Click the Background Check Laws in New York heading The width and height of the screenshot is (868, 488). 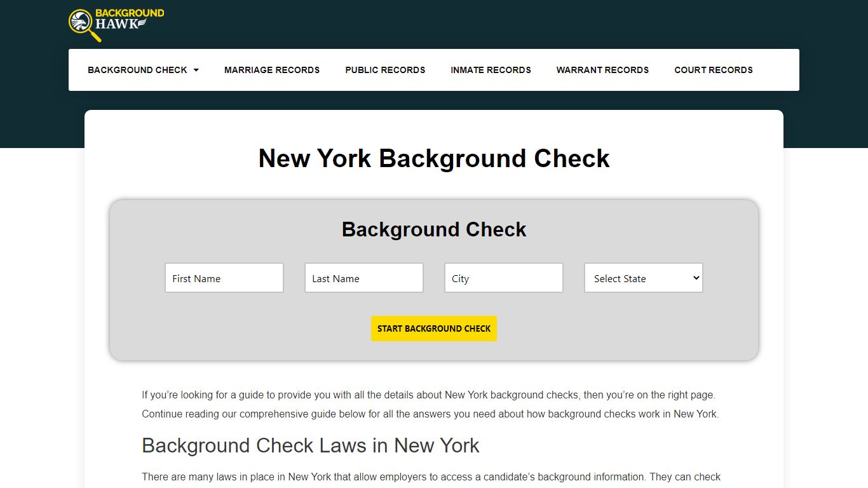311,445
